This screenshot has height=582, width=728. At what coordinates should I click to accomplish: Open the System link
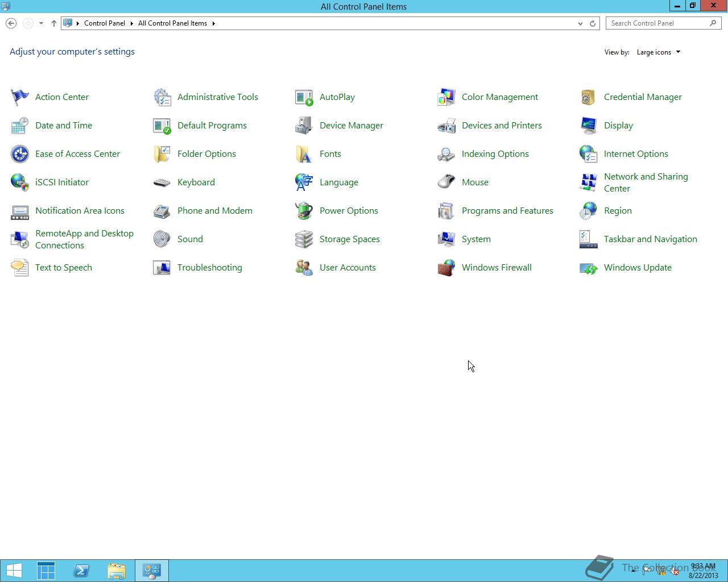click(476, 239)
